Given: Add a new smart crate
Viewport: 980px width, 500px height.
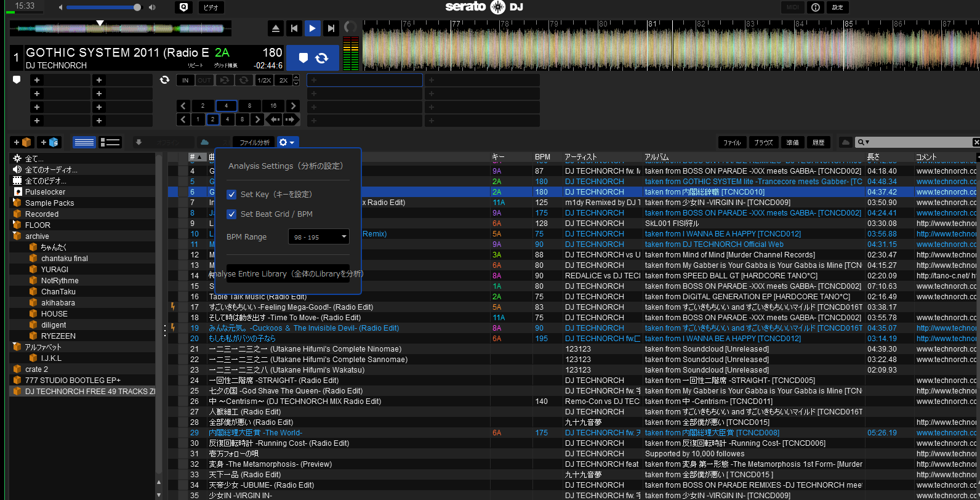Looking at the screenshot, I should [x=50, y=142].
